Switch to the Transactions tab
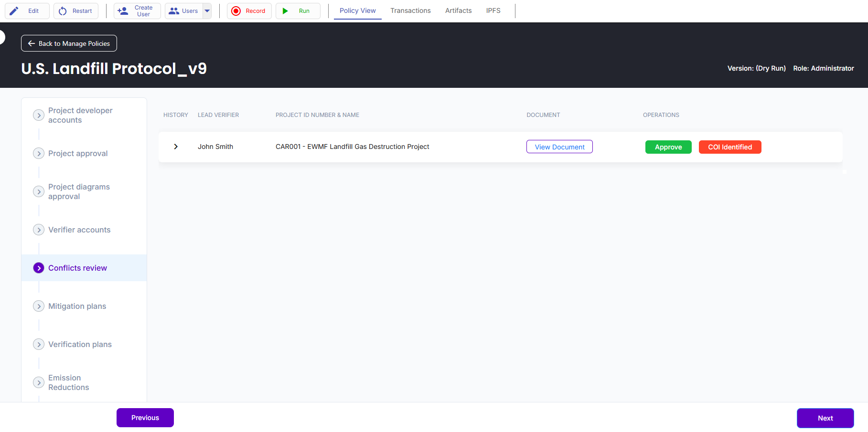The height and width of the screenshot is (432, 868). [x=410, y=11]
